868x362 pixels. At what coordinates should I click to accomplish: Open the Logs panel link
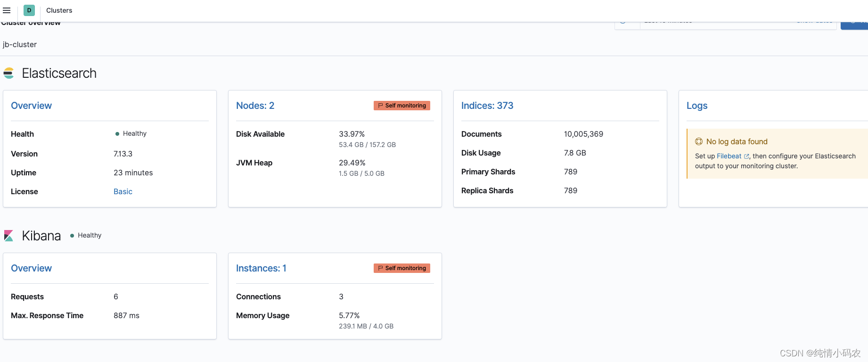(697, 106)
